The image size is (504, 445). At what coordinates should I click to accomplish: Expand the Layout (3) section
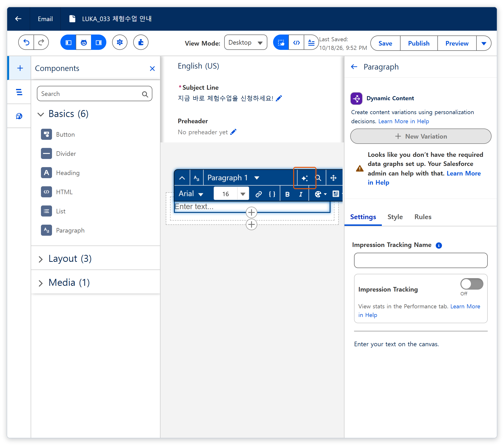[41, 259]
